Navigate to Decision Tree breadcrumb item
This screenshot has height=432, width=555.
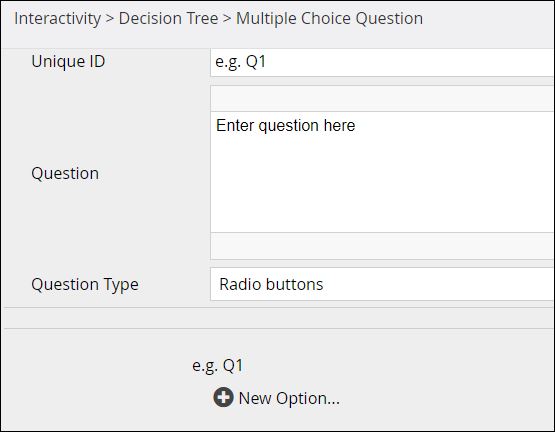[x=168, y=18]
